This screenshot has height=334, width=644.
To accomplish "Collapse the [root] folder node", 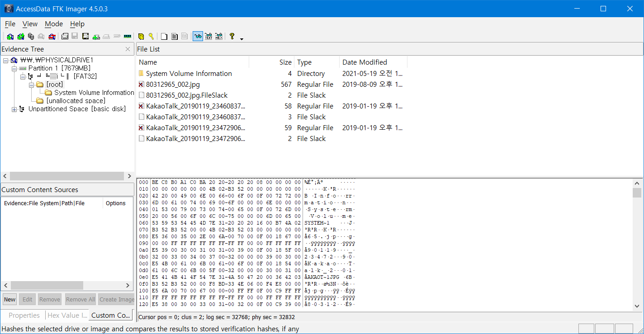I will tap(31, 85).
